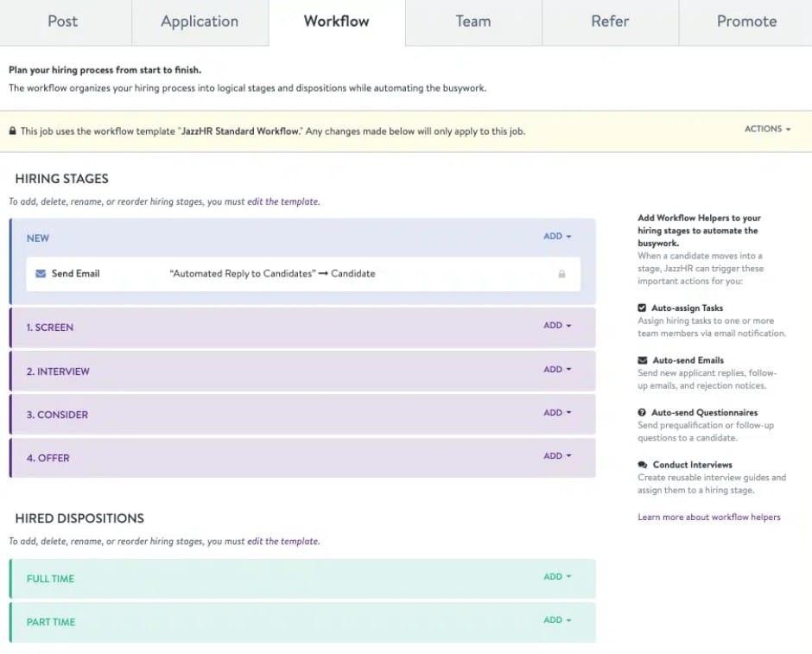This screenshot has width=812, height=654.
Task: Open the ADD dropdown for 2. INTERVIEW
Action: [x=557, y=369]
